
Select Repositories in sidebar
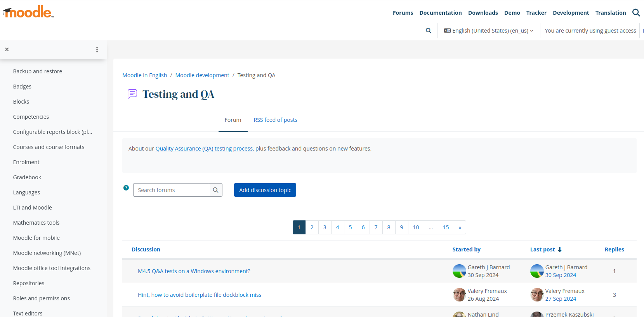(x=29, y=283)
